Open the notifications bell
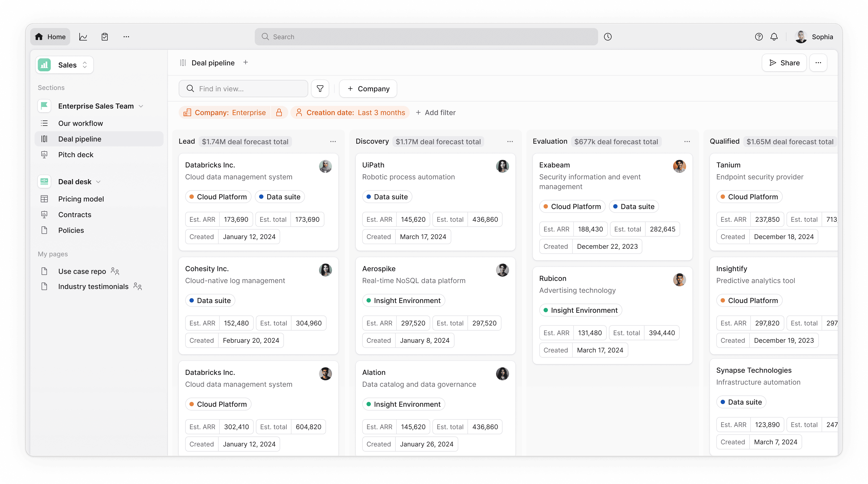Screen dimensions: 868x484 pos(774,37)
